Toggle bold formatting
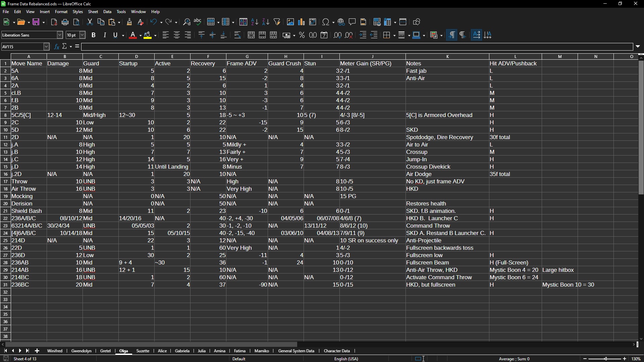Screen dimensions: 644x362 [94, 35]
